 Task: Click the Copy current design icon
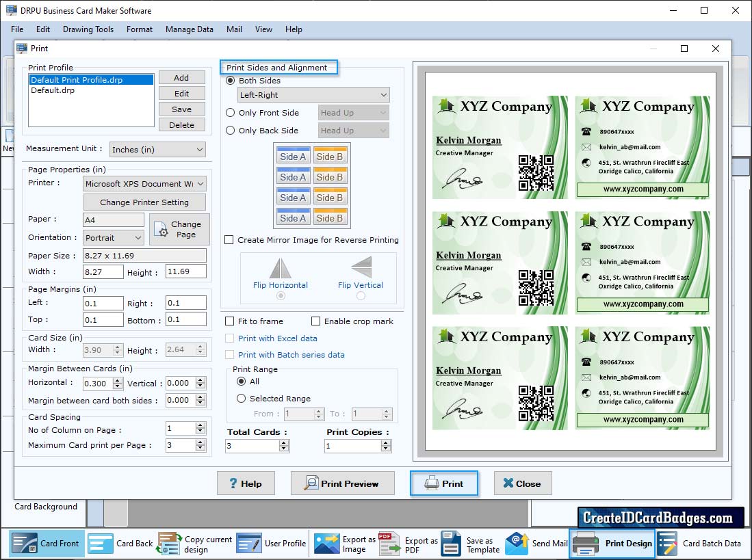pyautogui.click(x=169, y=543)
